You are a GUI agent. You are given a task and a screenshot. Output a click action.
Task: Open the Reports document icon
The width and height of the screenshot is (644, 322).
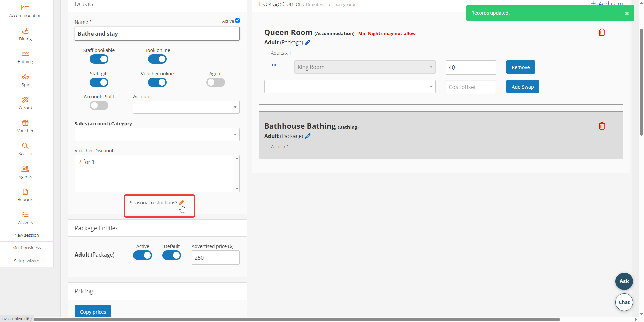(25, 192)
